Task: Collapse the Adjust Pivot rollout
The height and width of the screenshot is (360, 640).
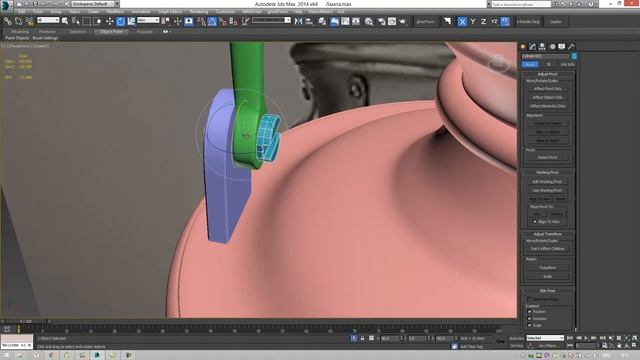Action: (x=547, y=74)
